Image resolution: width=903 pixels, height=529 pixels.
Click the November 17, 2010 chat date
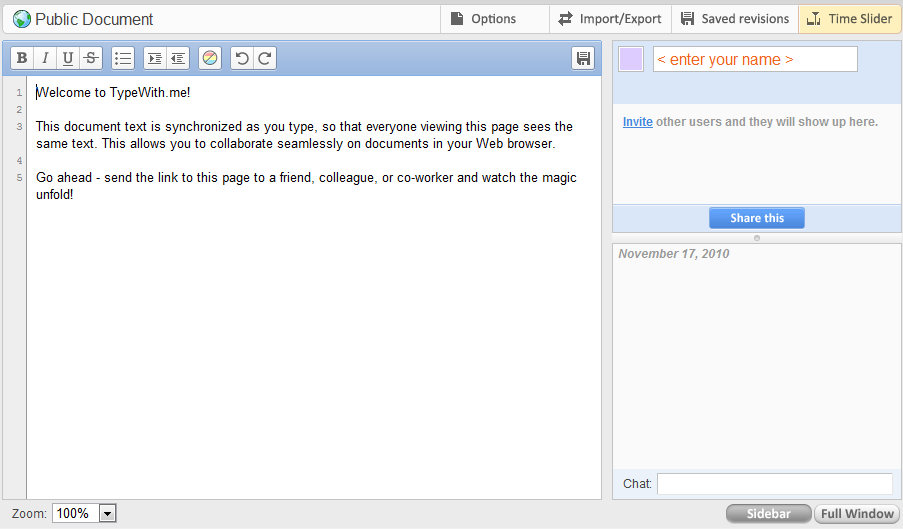click(x=674, y=254)
